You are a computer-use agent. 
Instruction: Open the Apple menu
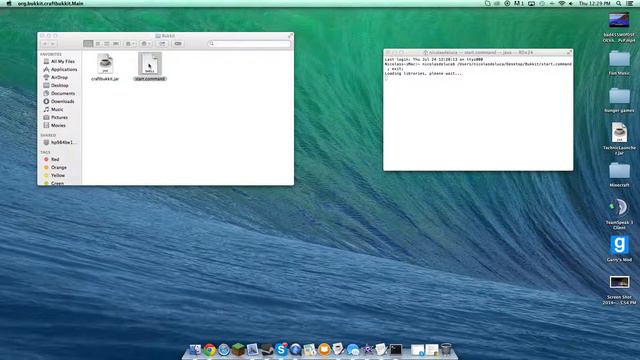pyautogui.click(x=9, y=3)
